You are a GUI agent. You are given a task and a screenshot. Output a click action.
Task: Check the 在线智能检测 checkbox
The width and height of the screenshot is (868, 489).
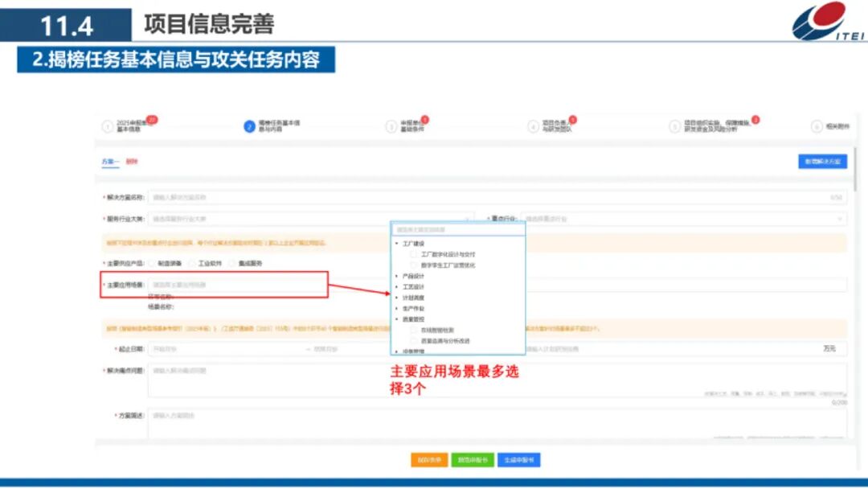point(414,330)
